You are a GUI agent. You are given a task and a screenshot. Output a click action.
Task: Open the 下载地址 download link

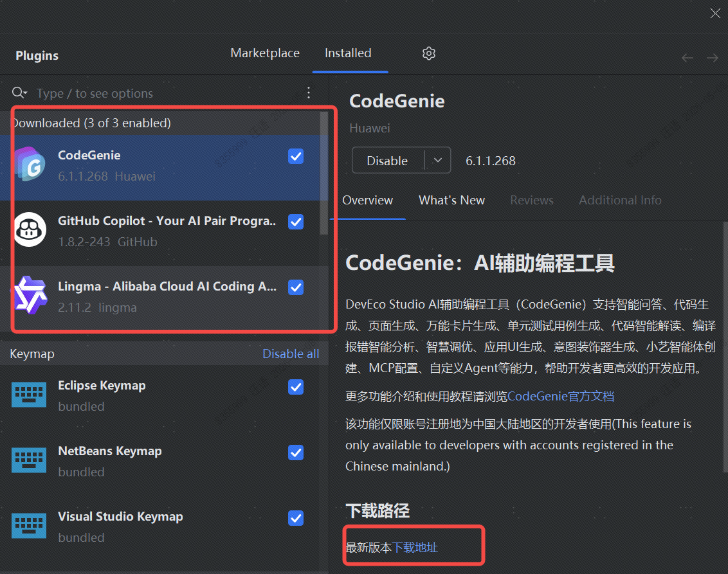[415, 548]
